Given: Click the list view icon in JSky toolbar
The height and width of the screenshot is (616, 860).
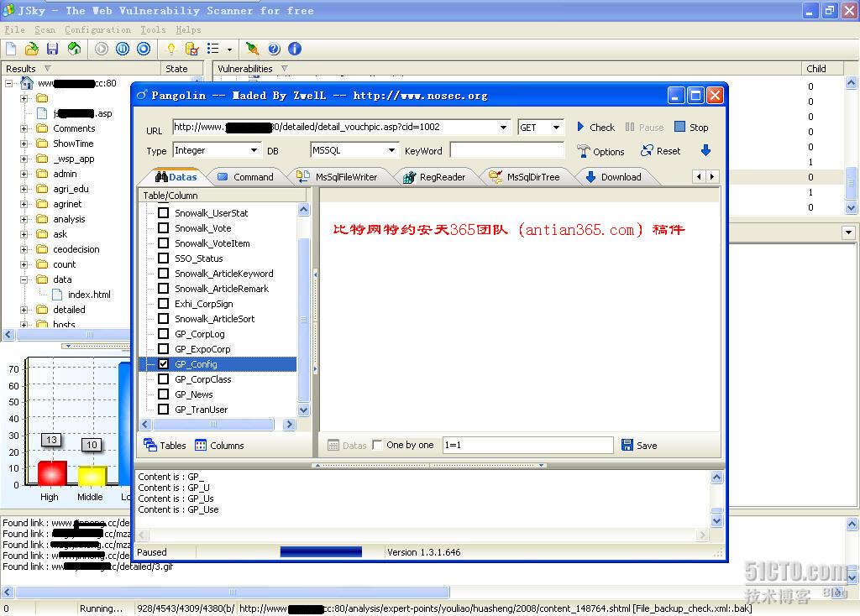Looking at the screenshot, I should point(212,49).
